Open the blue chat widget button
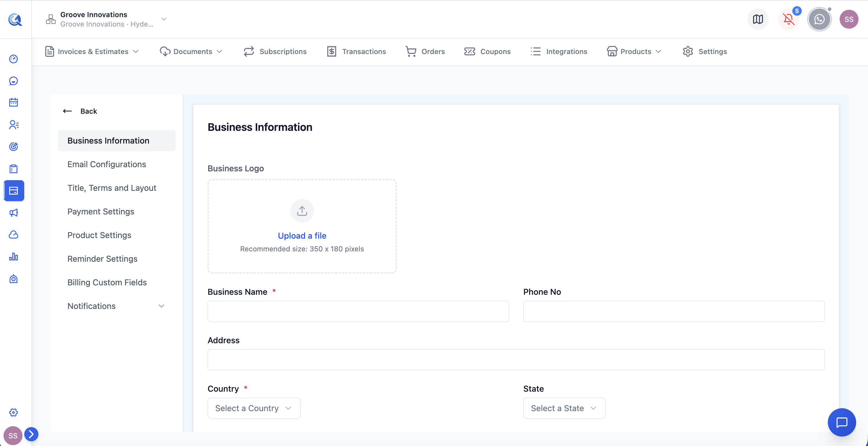Viewport: 868px width, 446px height. point(842,422)
